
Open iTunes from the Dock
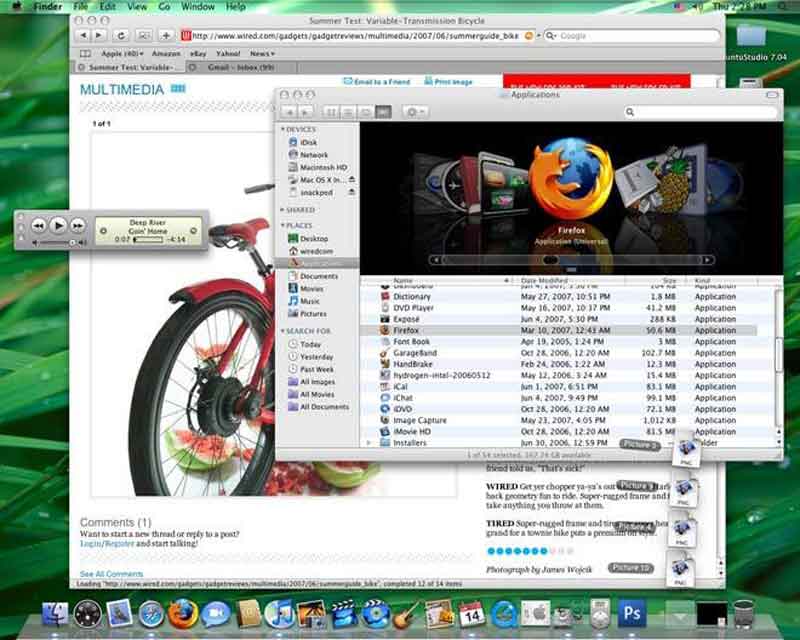click(x=280, y=613)
